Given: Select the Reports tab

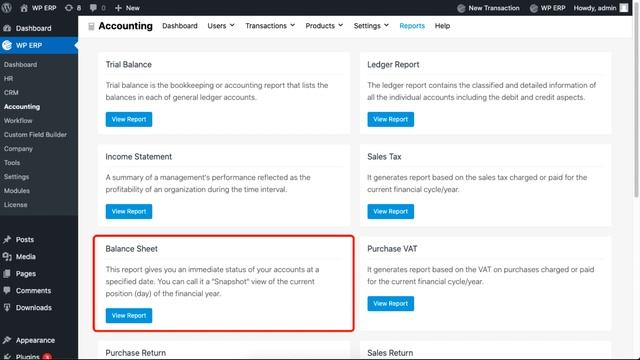Looking at the screenshot, I should [412, 26].
